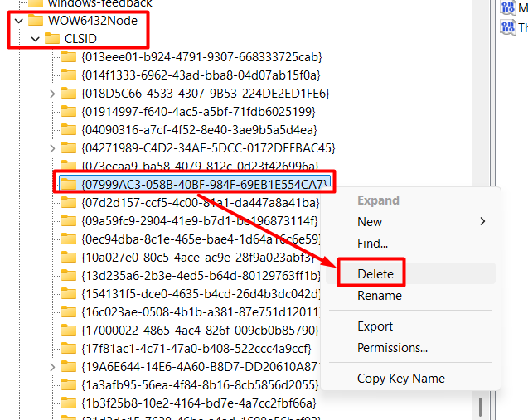
Task: Click folder icon of {04090316-a7cf-4f52-8e40-3ae9b5a5d4ea}
Action: point(69,130)
